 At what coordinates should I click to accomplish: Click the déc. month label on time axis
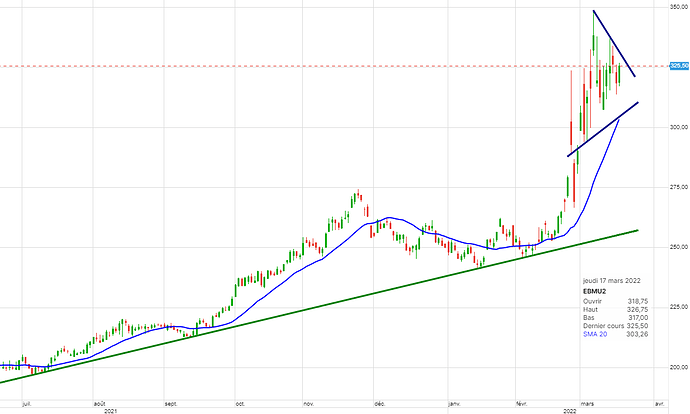[x=379, y=404]
